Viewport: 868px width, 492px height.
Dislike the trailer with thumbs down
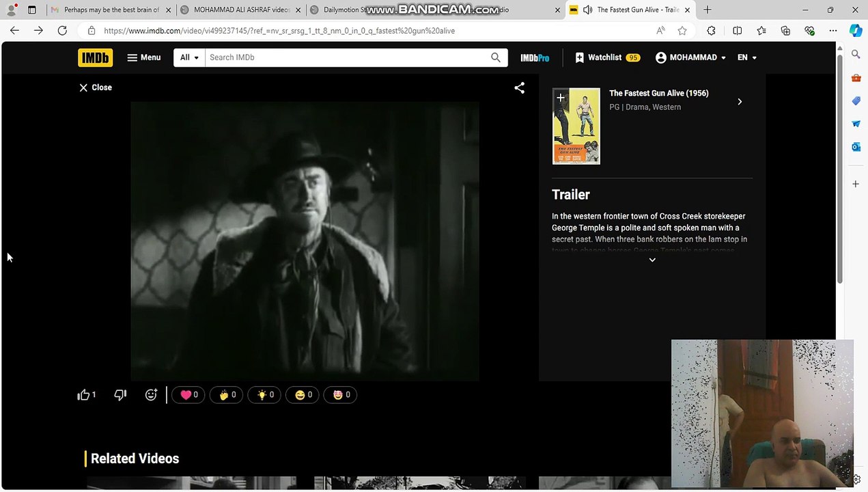tap(120, 395)
